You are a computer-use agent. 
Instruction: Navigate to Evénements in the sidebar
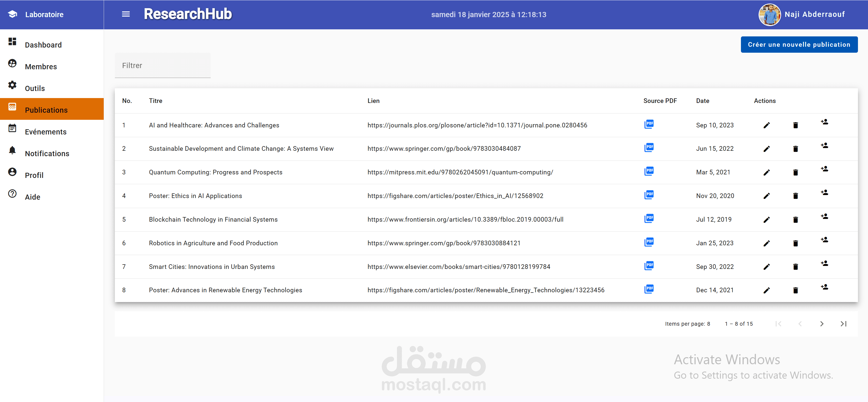click(46, 132)
